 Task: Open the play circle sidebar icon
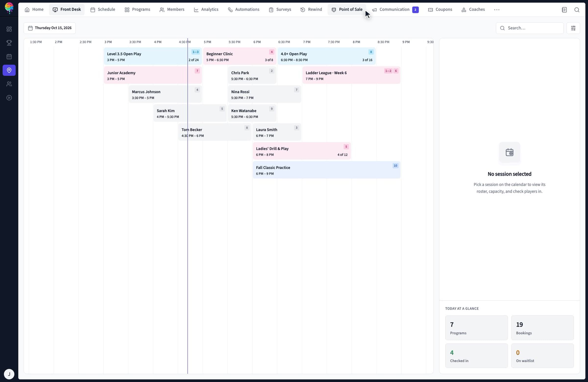(9, 98)
